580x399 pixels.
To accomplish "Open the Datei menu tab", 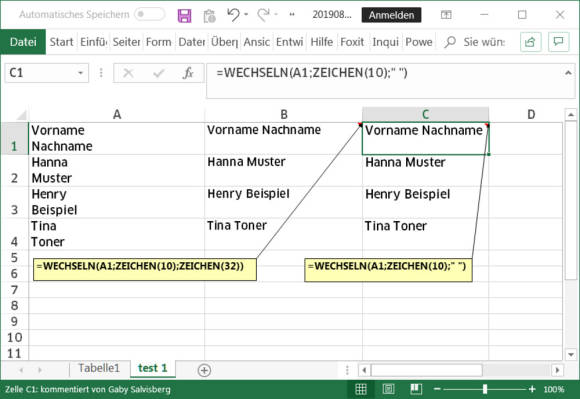I will 23,42.
